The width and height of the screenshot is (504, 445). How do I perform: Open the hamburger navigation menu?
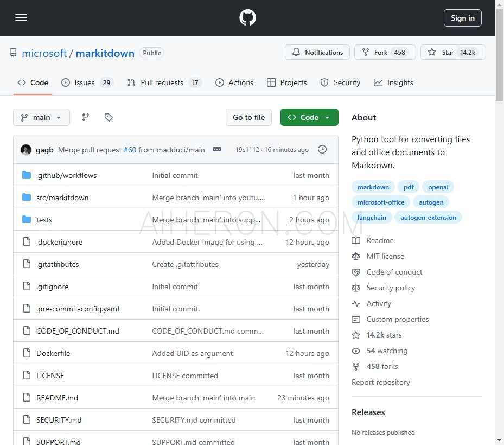21,17
